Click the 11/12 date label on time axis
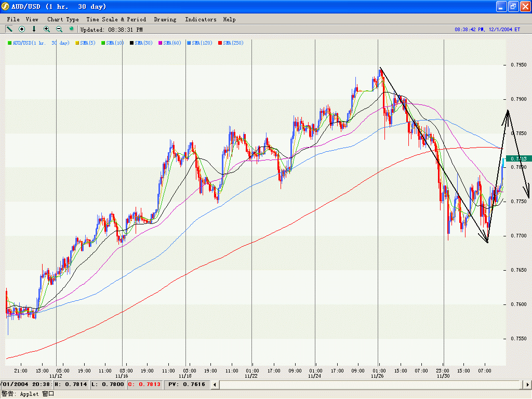This screenshot has width=532, height=399. click(56, 376)
